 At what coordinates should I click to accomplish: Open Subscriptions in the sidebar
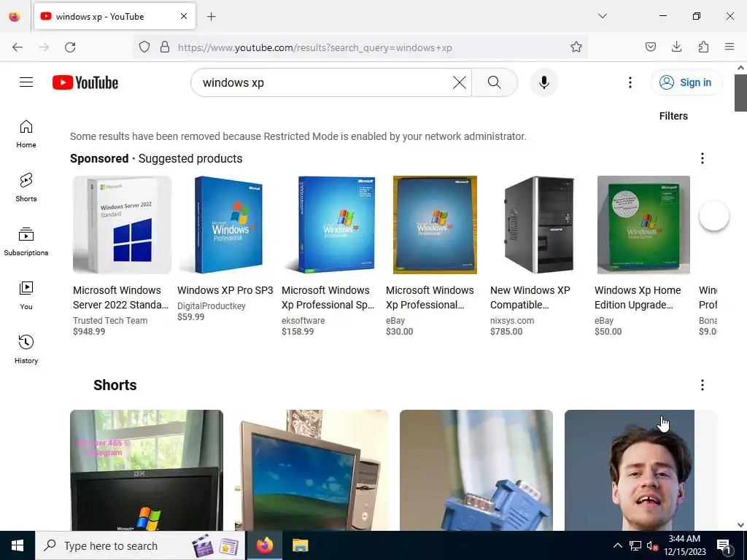(x=26, y=242)
